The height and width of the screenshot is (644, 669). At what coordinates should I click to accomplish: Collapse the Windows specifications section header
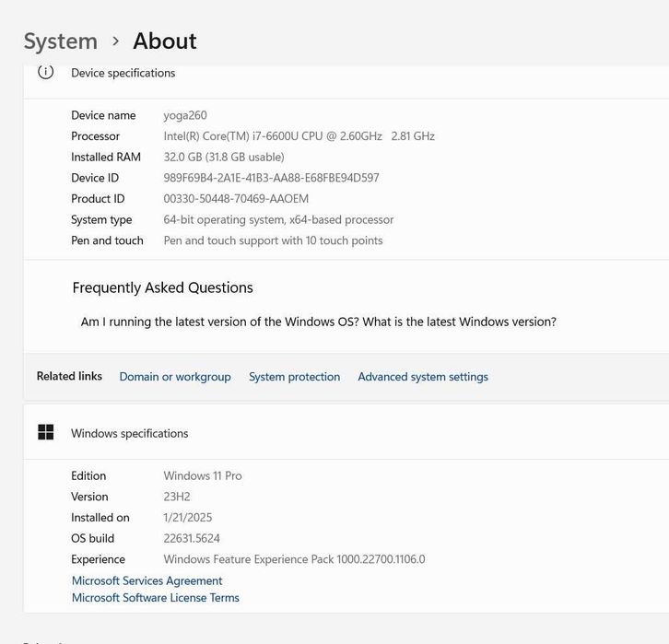(129, 433)
